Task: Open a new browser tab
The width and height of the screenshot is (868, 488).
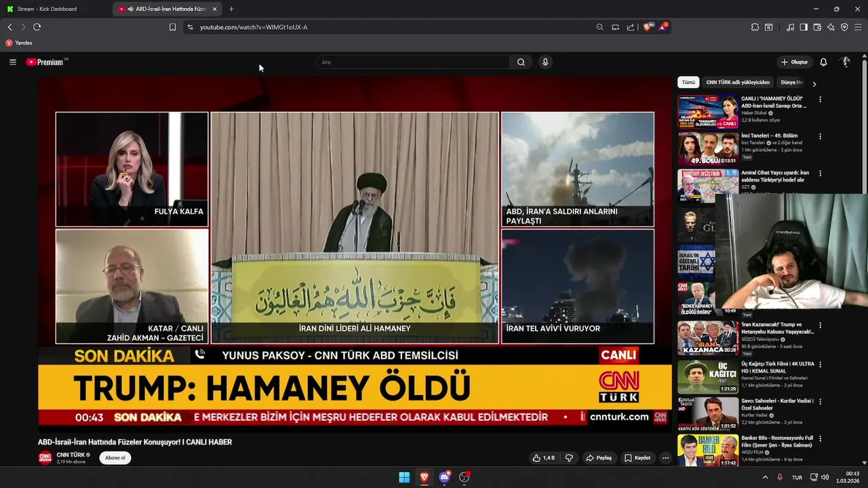Action: [231, 9]
